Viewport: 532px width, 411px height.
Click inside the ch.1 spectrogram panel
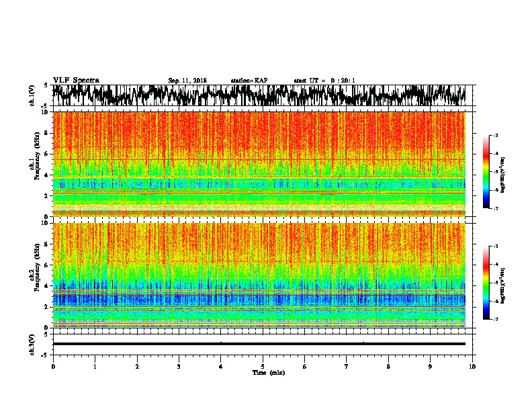[259, 164]
